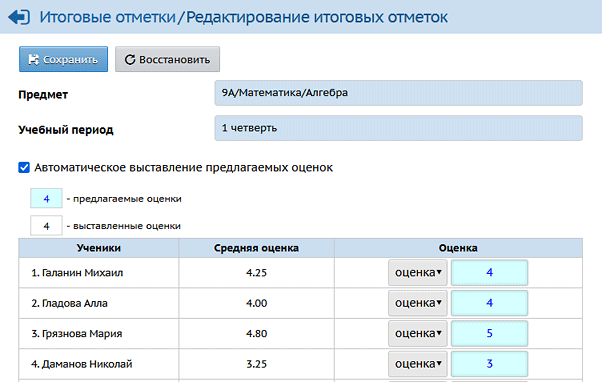Click the предлагаемые оценки legend text
This screenshot has width=602, height=382.
tap(127, 199)
